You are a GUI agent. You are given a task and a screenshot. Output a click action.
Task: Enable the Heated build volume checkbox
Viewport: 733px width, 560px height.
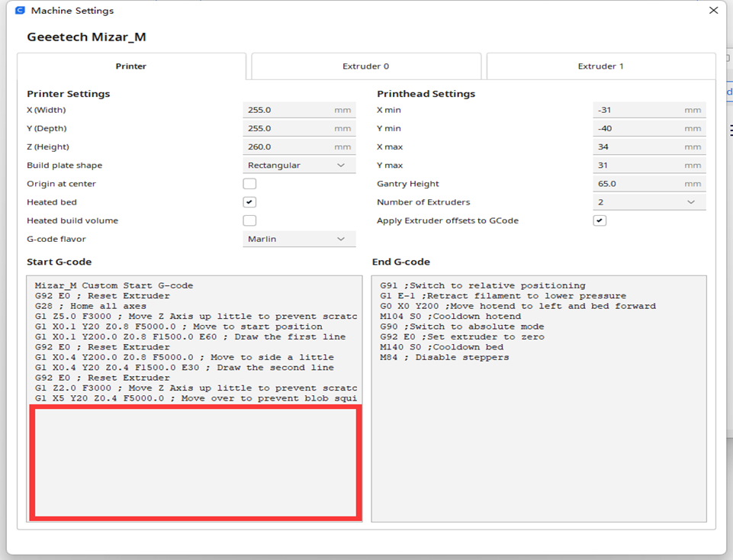249,220
